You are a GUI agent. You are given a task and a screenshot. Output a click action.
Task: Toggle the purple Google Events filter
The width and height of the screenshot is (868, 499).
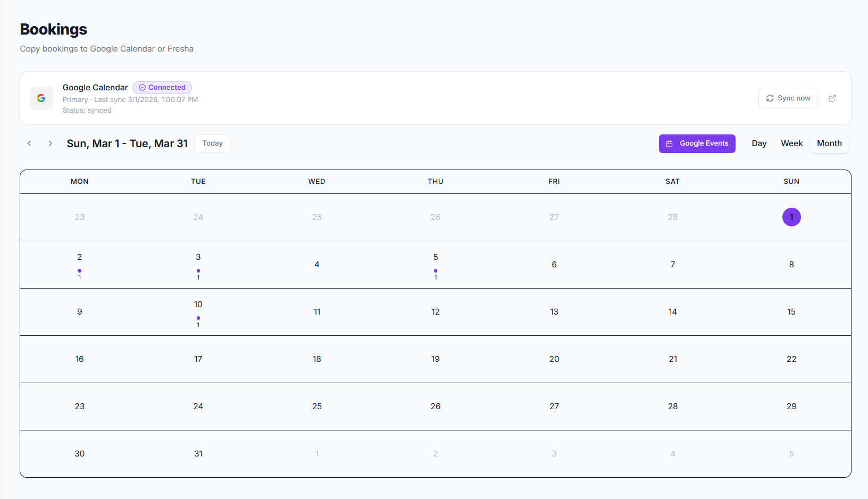[x=697, y=143]
